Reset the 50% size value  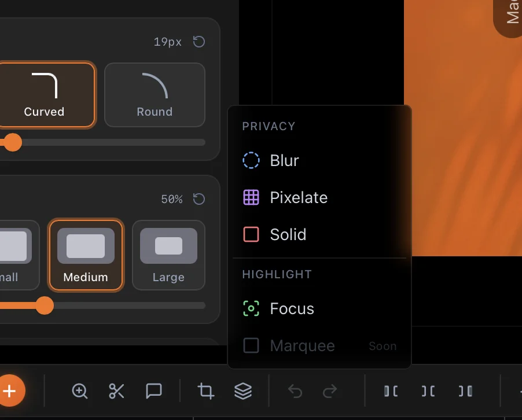199,199
